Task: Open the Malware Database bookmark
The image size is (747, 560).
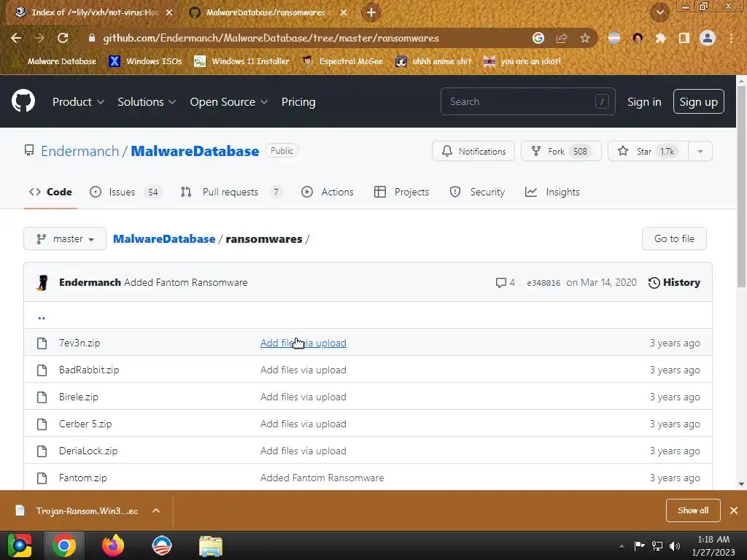Action: coord(55,61)
